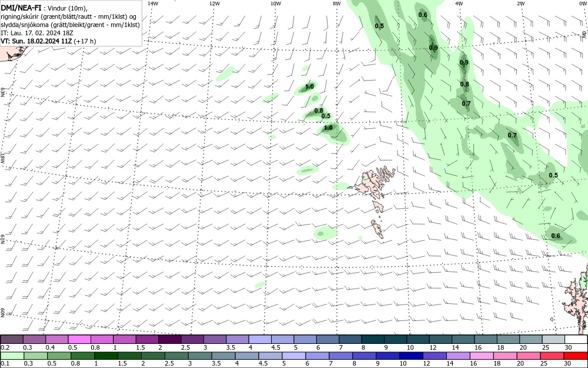Image resolution: width=588 pixels, height=368 pixels.
Task: Select the dark green 1 swatch in lower legend
Action: click(x=105, y=356)
